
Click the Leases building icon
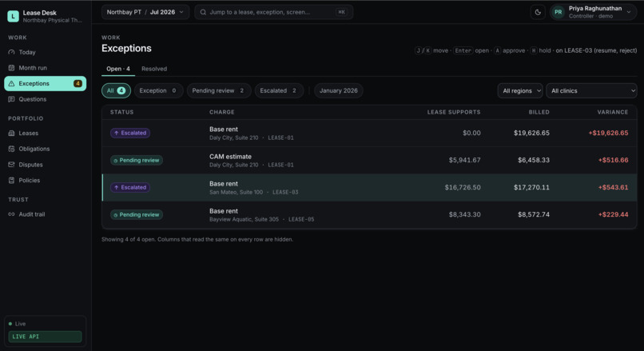coord(11,134)
